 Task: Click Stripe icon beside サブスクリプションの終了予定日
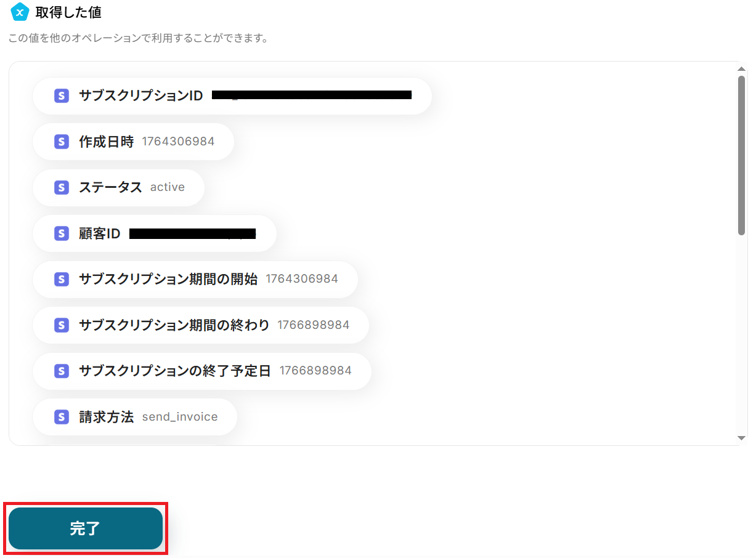[61, 371]
